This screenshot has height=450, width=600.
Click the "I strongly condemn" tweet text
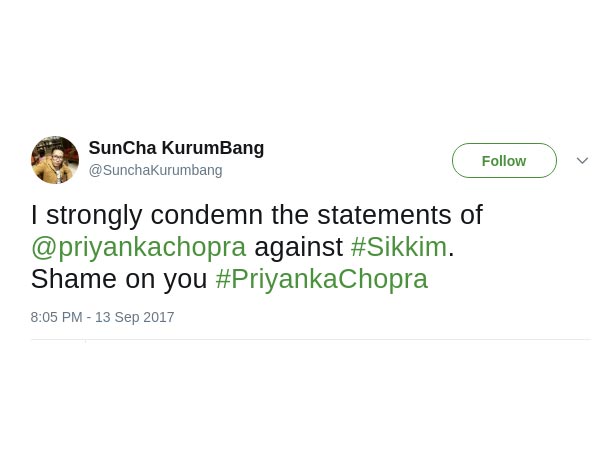coord(120,215)
